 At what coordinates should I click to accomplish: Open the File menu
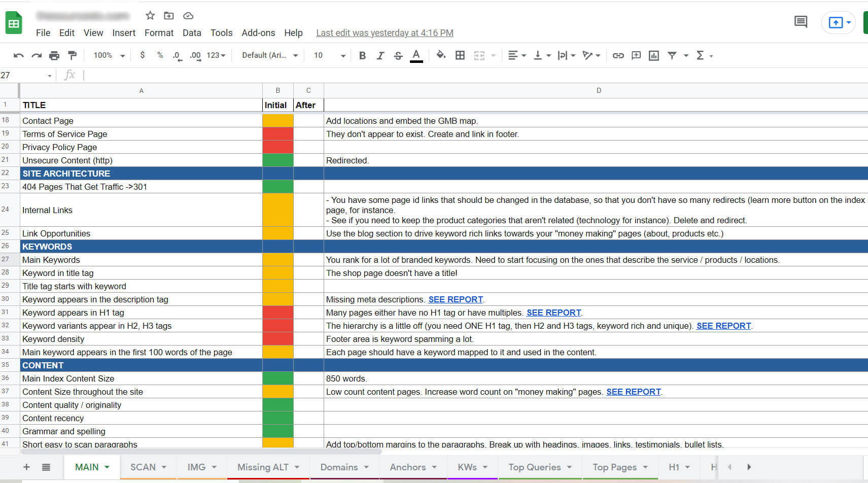click(x=43, y=33)
